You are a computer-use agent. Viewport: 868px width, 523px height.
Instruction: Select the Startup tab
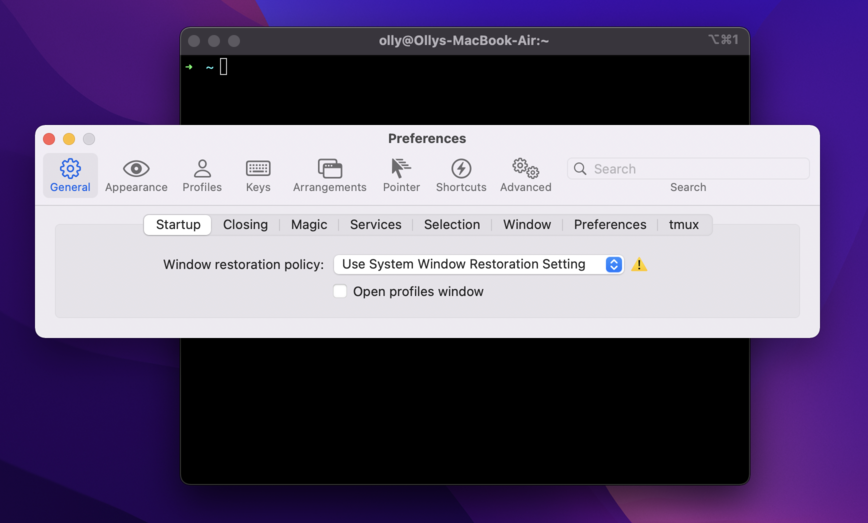[x=178, y=225]
